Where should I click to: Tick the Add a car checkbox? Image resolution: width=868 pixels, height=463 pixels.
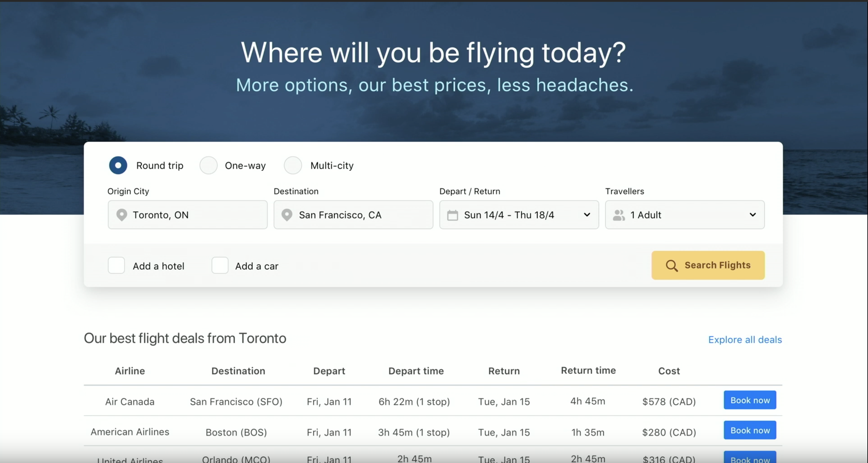(x=220, y=266)
